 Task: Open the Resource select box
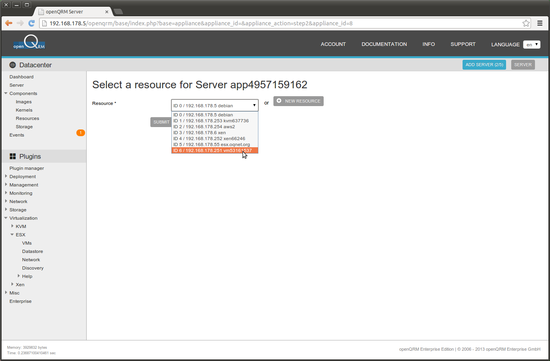(215, 105)
